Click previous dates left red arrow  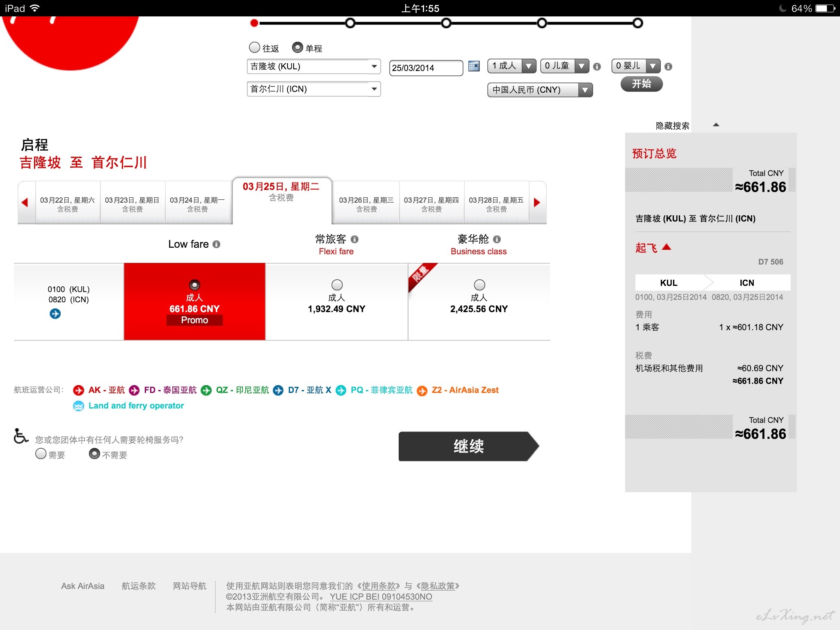[x=25, y=202]
